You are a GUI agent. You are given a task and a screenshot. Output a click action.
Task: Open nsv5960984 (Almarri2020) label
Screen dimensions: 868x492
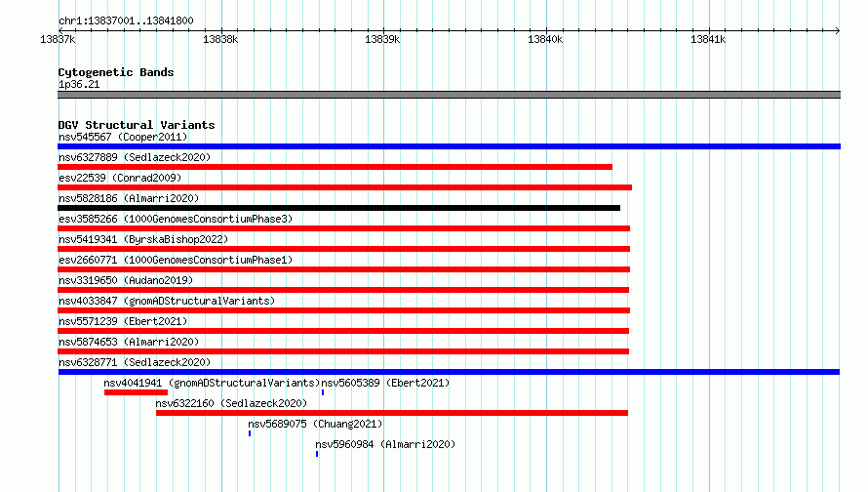coord(385,444)
